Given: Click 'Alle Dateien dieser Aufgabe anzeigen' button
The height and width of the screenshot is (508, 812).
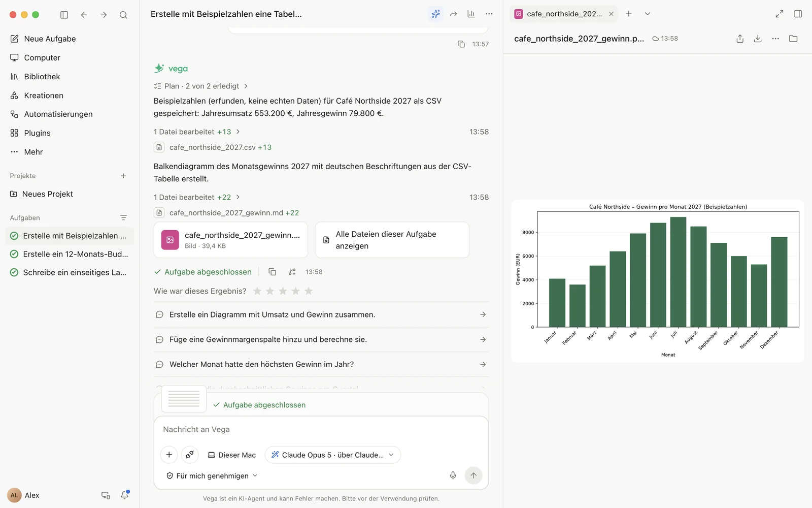Looking at the screenshot, I should tap(392, 240).
